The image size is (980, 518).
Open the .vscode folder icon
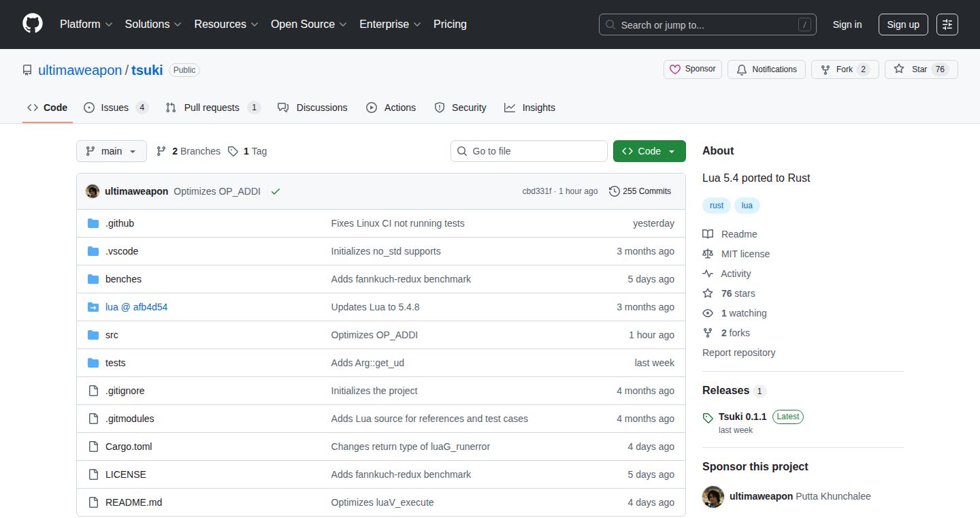[93, 251]
